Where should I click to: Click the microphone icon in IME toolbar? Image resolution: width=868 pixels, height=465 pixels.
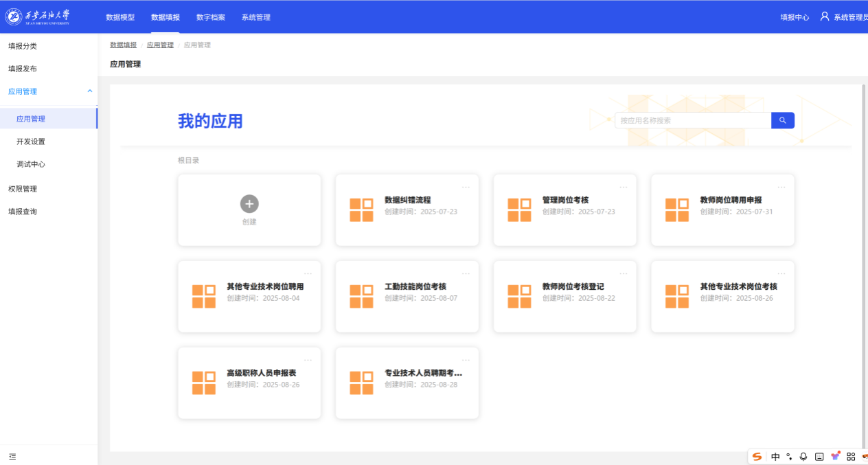(803, 457)
